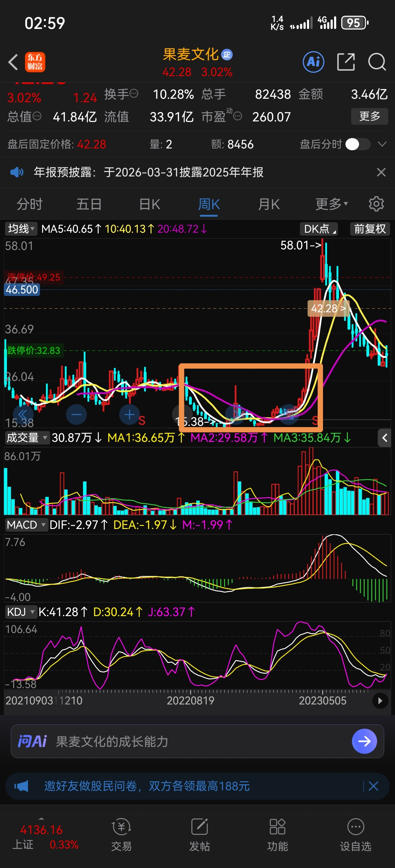Tap the share export icon

point(346,62)
